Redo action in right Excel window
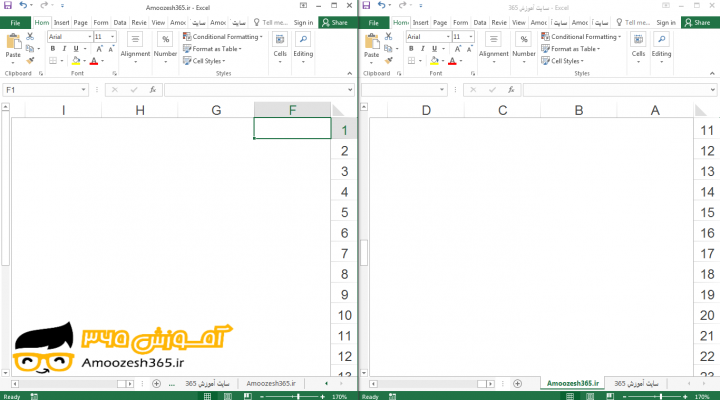 coord(402,6)
